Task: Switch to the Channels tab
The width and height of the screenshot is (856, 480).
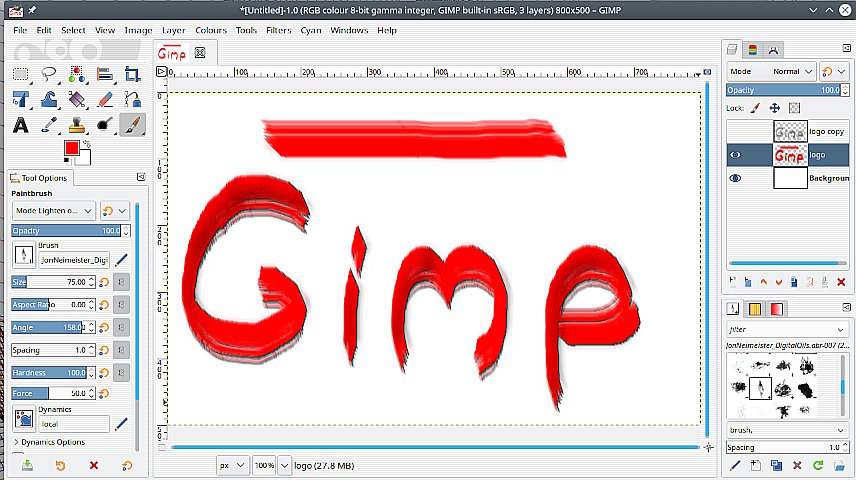Action: point(752,50)
